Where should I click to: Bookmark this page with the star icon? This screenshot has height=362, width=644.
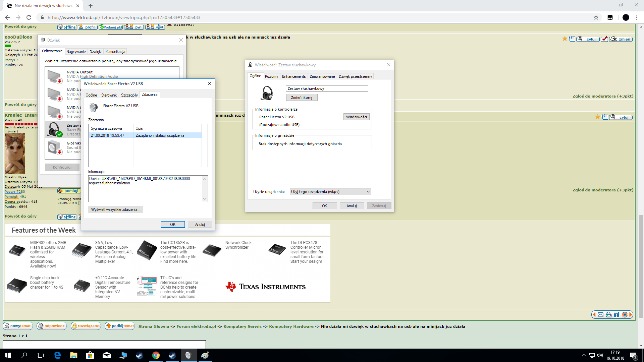[x=596, y=17]
